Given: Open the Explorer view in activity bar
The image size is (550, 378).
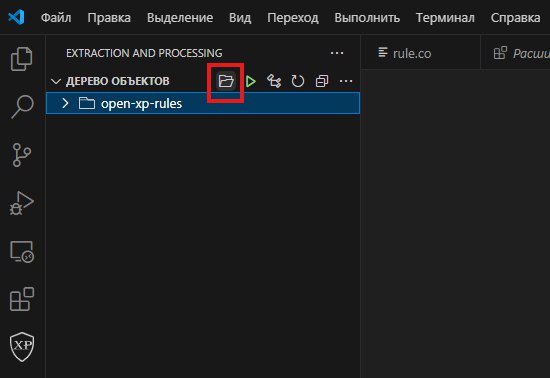Looking at the screenshot, I should [22, 59].
